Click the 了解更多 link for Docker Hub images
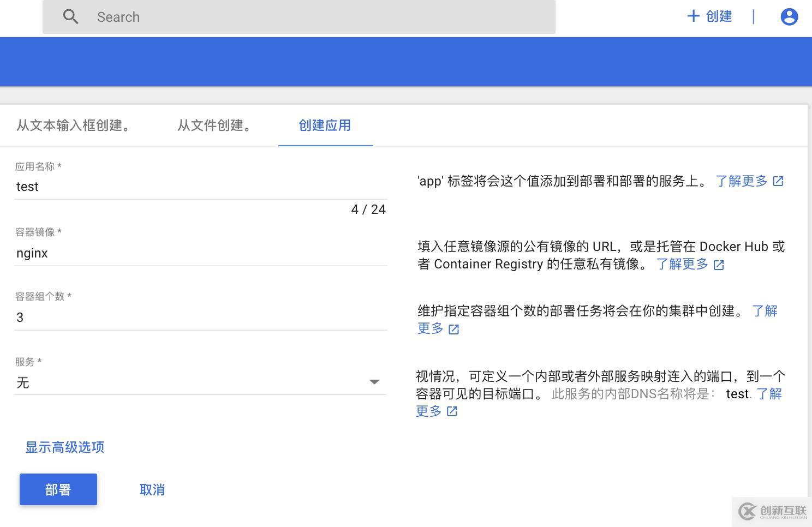This screenshot has height=527, width=812. pos(681,265)
